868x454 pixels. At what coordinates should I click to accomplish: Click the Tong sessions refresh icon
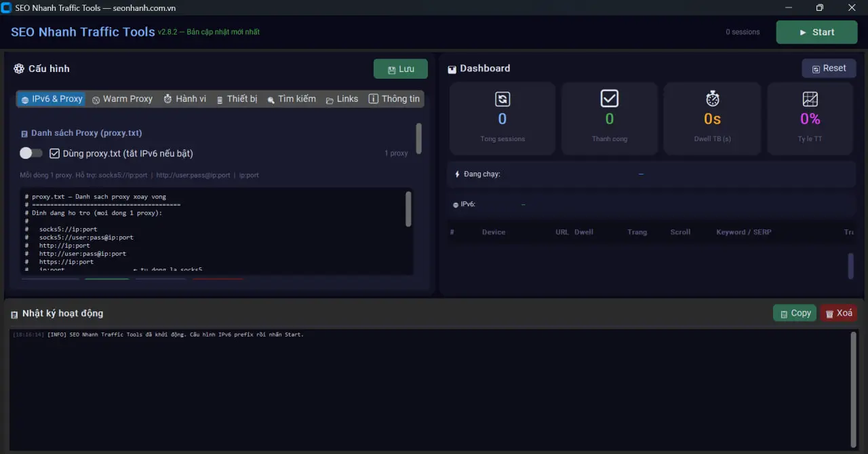point(502,99)
